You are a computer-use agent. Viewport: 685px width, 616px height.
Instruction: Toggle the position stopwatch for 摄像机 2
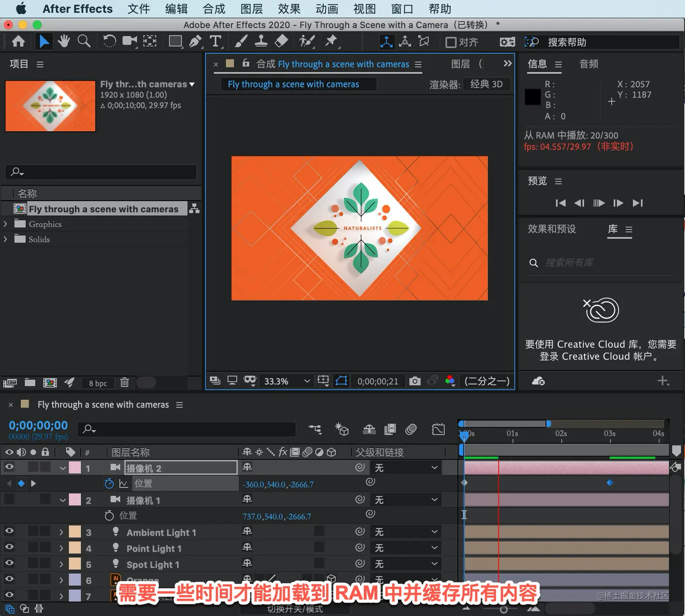109,484
